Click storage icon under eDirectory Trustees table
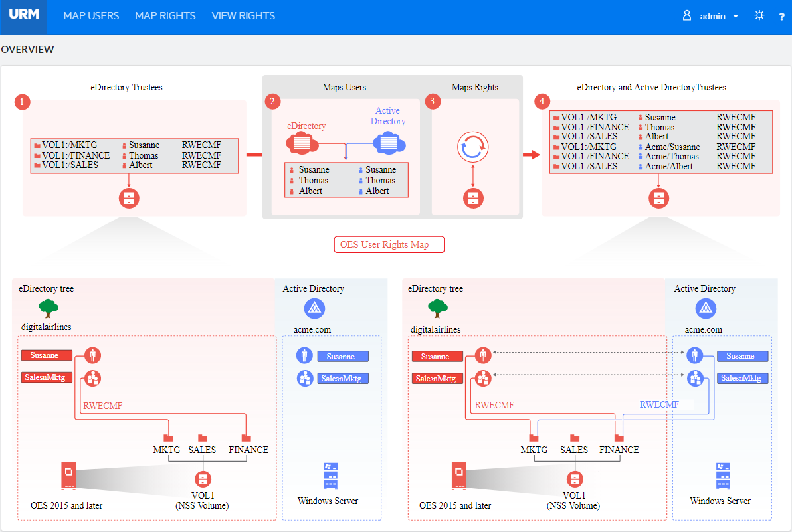792x532 pixels. point(128,198)
